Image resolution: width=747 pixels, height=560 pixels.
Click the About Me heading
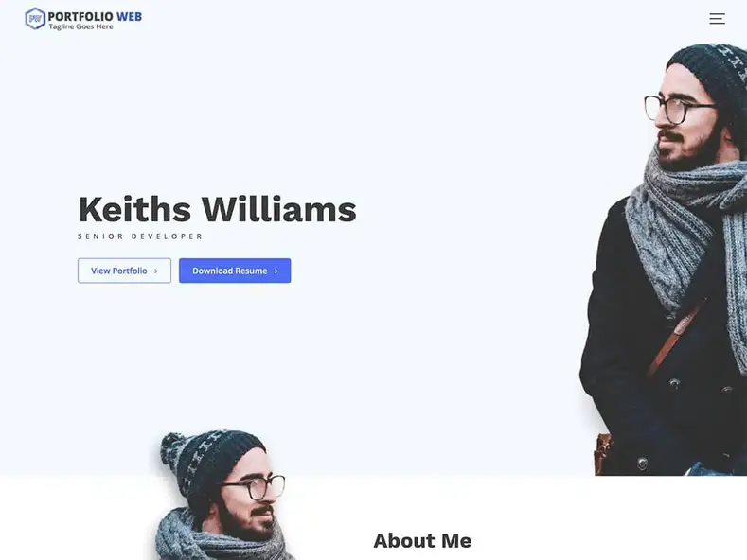click(x=422, y=540)
